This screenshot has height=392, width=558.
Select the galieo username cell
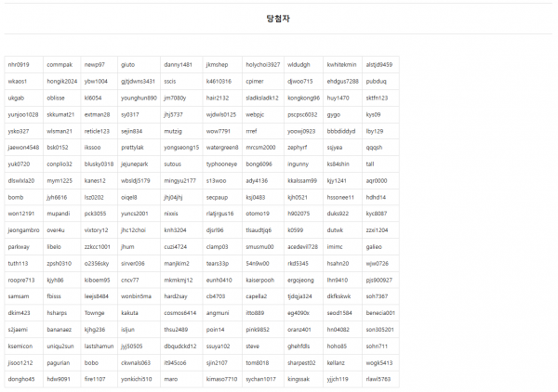[374, 247]
